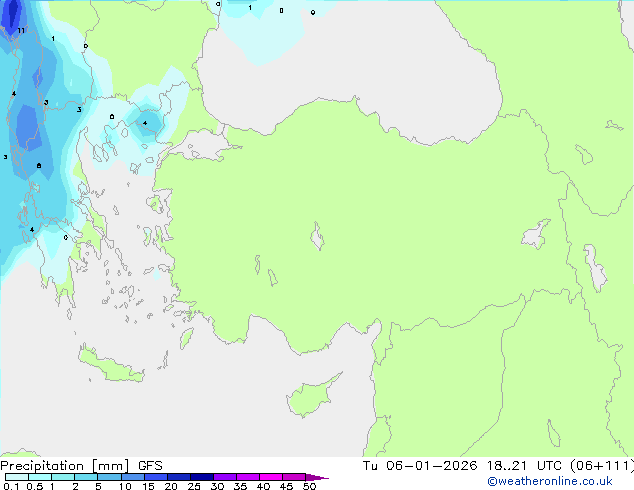Screen dimensions: 634x490
Task: Click the 25–30 mm darkest navy legend swatch
Action: point(202,477)
